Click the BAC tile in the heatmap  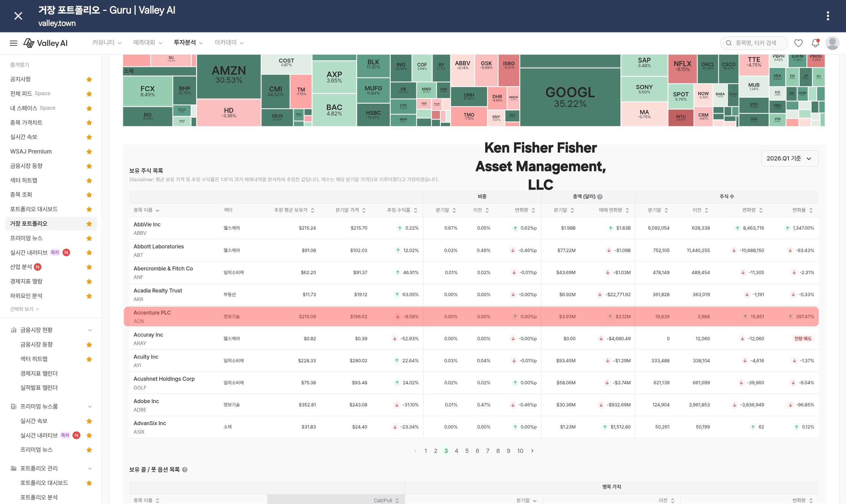pos(334,110)
